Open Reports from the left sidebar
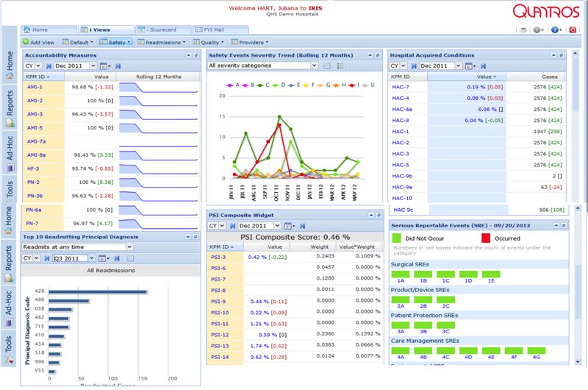The height and width of the screenshot is (390, 588). coord(10,107)
